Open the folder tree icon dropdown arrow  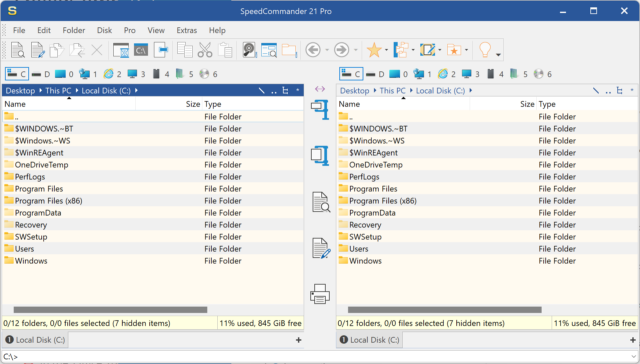pyautogui.click(x=413, y=50)
